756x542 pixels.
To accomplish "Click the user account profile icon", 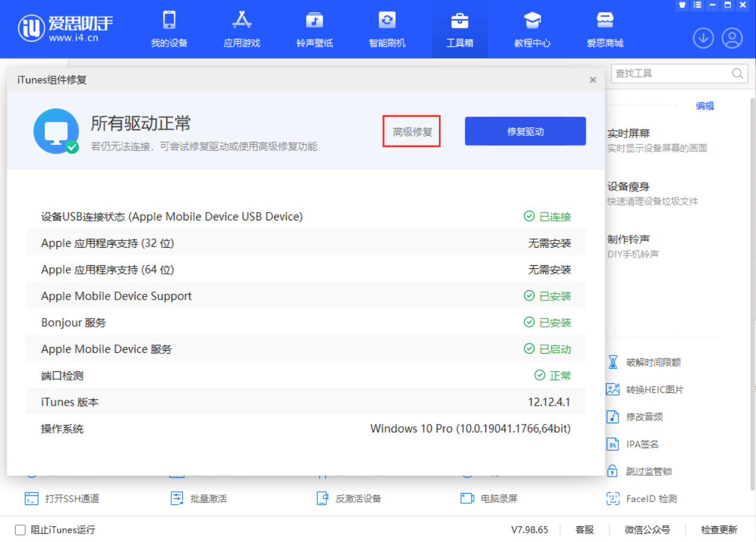I will [732, 38].
